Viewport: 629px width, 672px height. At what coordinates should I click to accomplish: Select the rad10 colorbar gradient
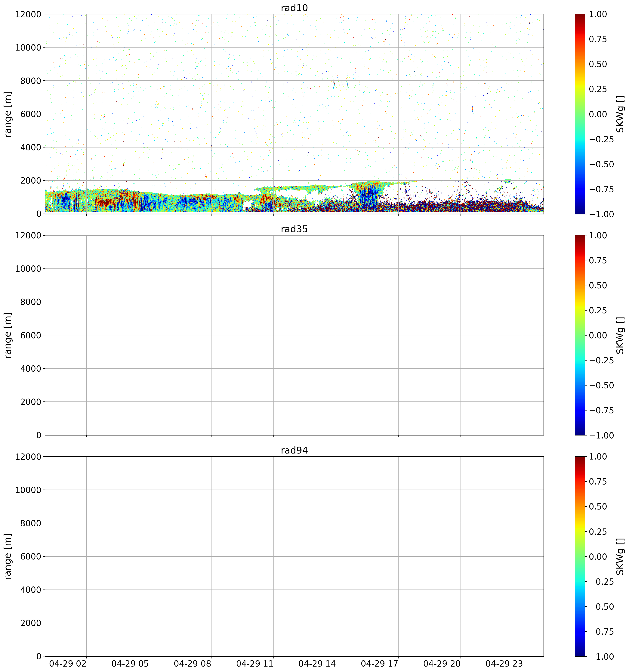(580, 114)
